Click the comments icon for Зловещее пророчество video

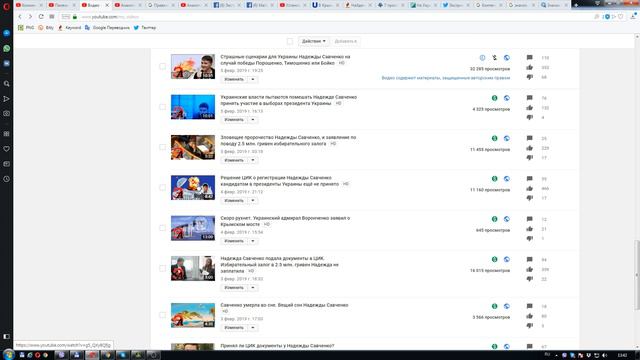click(x=529, y=138)
